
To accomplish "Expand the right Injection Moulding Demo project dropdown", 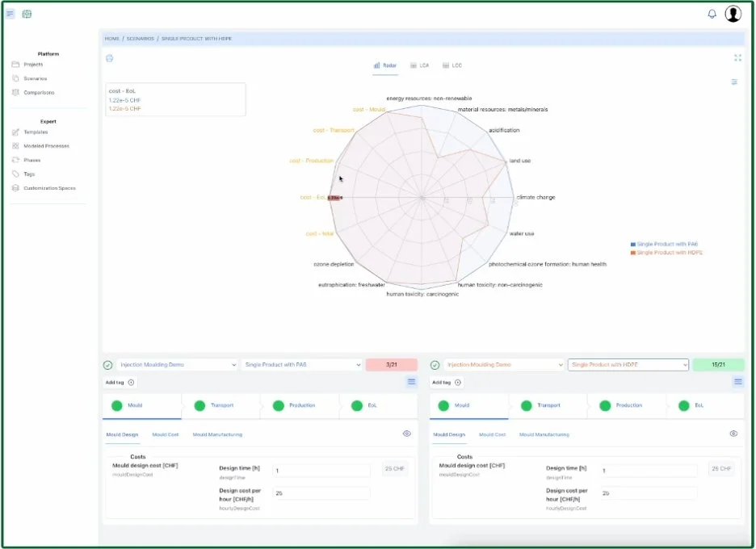I will point(504,365).
